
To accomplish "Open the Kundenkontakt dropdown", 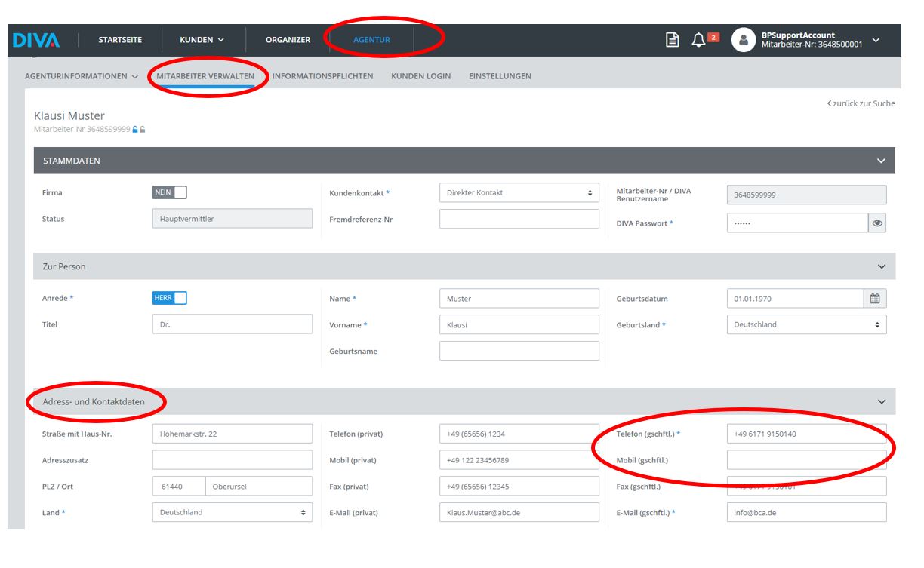I will point(519,193).
